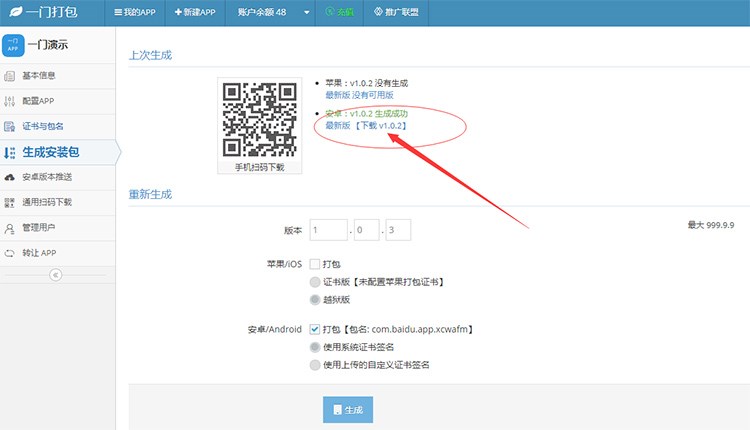The height and width of the screenshot is (430, 750).
Task: Open the 转让 APP sidebar item
Action: [x=57, y=253]
